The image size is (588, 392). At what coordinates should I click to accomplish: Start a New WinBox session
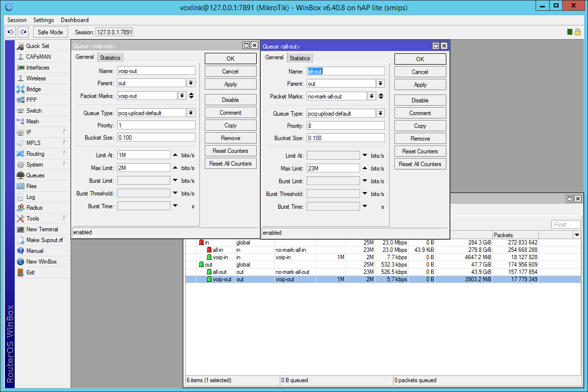pyautogui.click(x=41, y=262)
